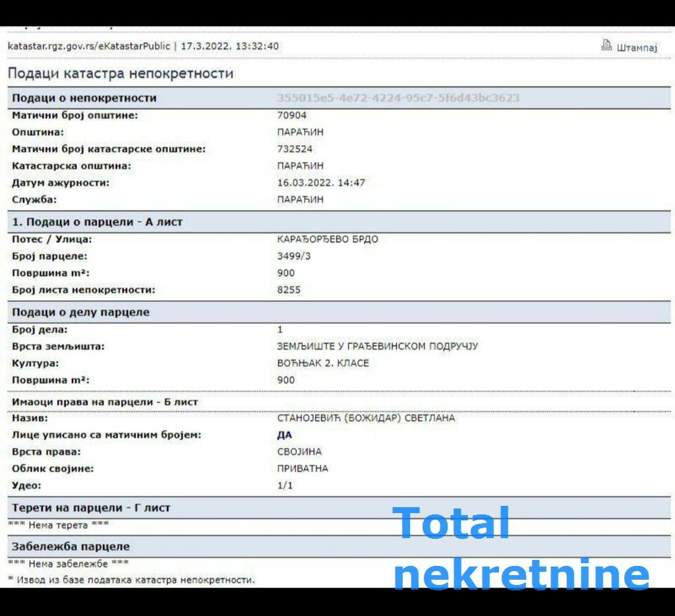Viewport: 675px width, 616px height.
Task: Click real estate sheet number 8255
Action: tap(289, 290)
